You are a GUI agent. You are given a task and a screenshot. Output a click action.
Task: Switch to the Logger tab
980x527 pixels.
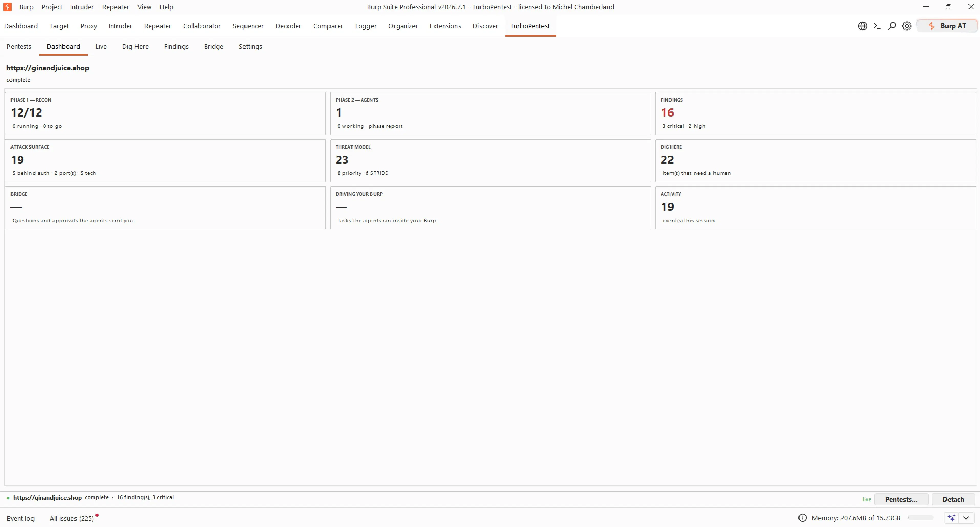tap(366, 26)
